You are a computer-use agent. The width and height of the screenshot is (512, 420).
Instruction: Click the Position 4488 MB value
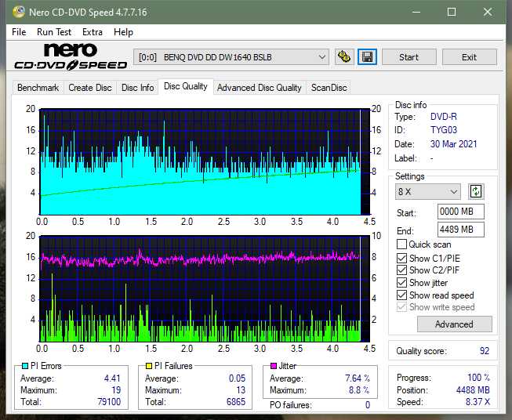pyautogui.click(x=473, y=390)
